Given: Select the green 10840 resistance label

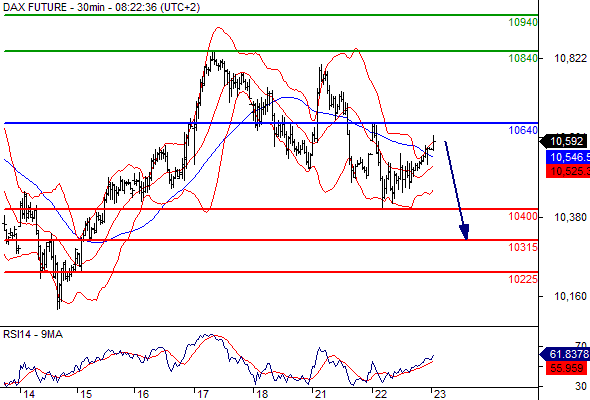Looking at the screenshot, I should point(523,58).
